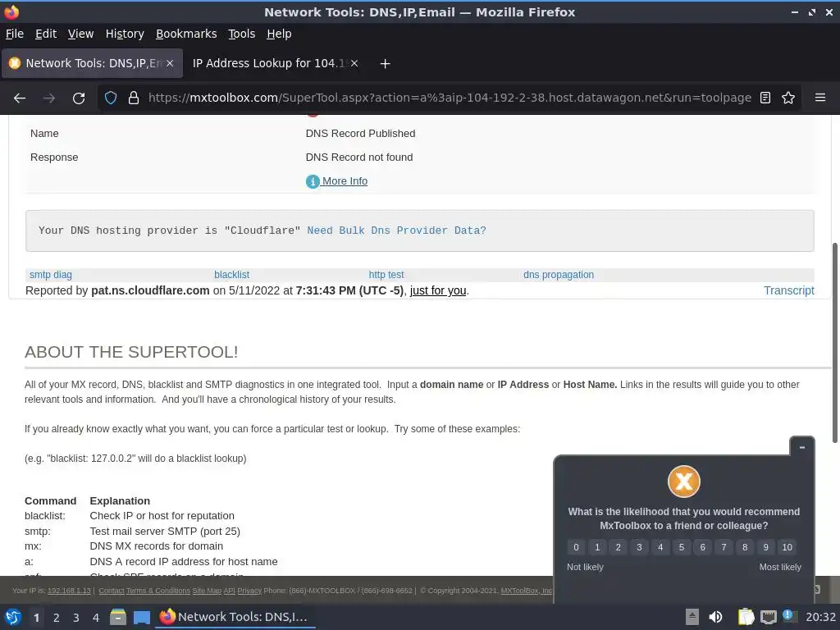Open the volume speaker tray icon
This screenshot has width=840, height=630.
(x=715, y=617)
